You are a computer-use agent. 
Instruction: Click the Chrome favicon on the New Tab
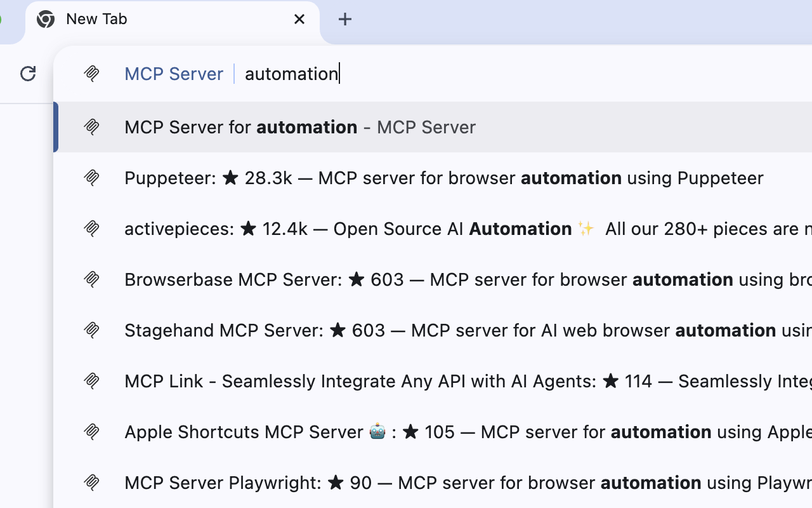click(44, 19)
